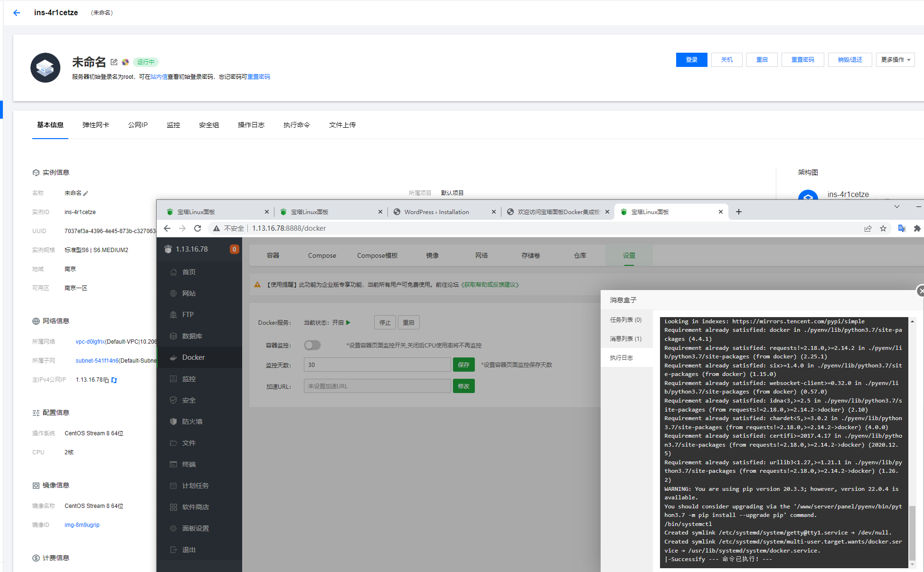Share this page via address bar icon
924x572 pixels.
pos(868,228)
